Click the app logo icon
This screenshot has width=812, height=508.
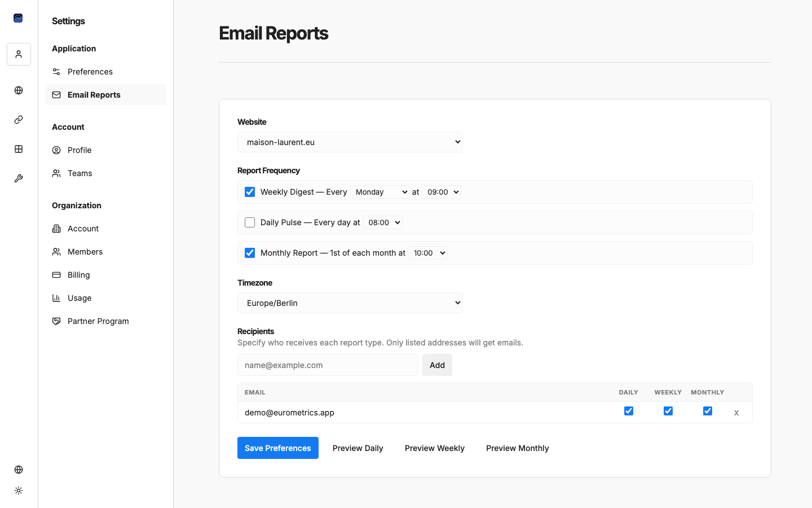pyautogui.click(x=18, y=18)
